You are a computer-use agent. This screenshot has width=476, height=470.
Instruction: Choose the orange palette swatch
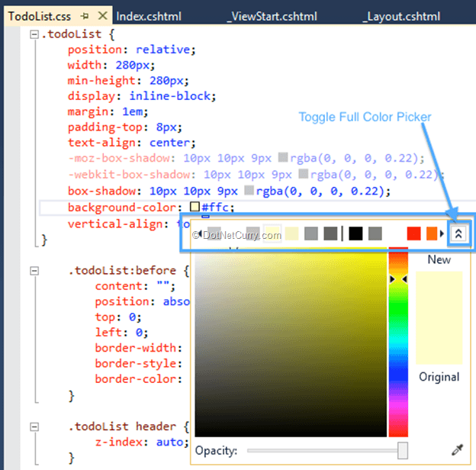432,233
